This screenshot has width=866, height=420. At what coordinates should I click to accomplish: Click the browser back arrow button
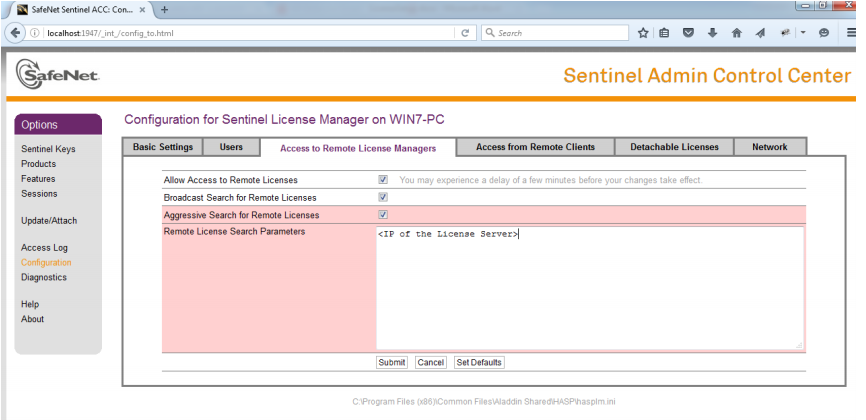[16, 32]
